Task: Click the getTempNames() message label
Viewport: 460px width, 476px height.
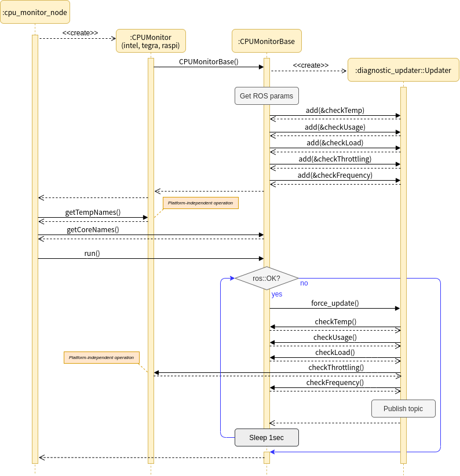Action: pos(93,213)
